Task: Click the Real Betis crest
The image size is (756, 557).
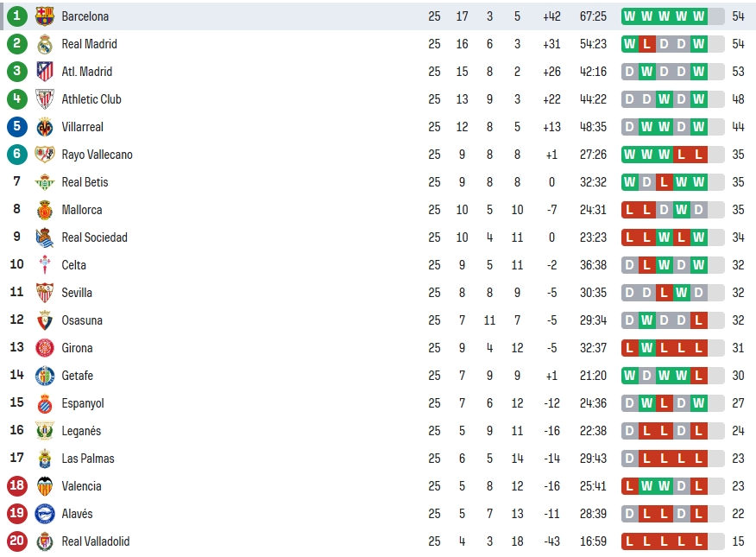Action: click(45, 182)
